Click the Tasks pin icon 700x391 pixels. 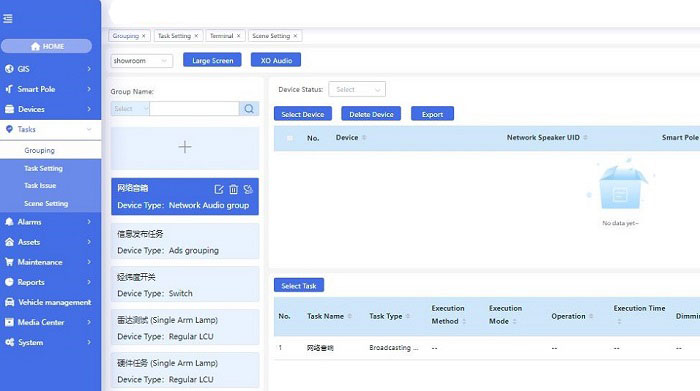(9, 129)
